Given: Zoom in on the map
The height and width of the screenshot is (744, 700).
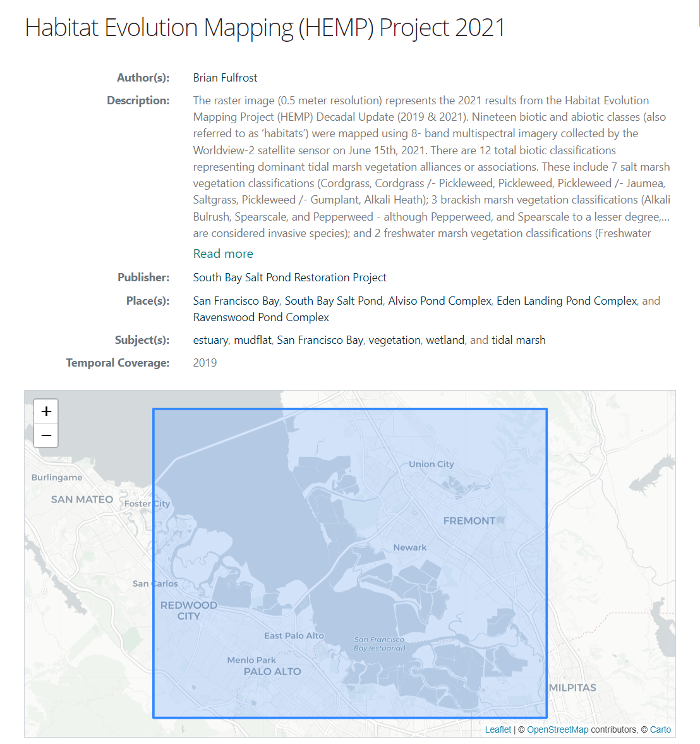Looking at the screenshot, I should 46,411.
